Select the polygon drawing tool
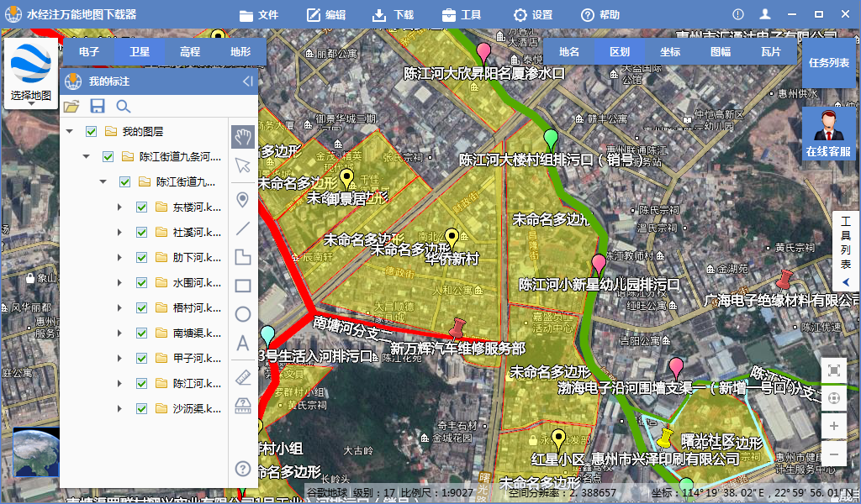The image size is (861, 504). [x=242, y=257]
